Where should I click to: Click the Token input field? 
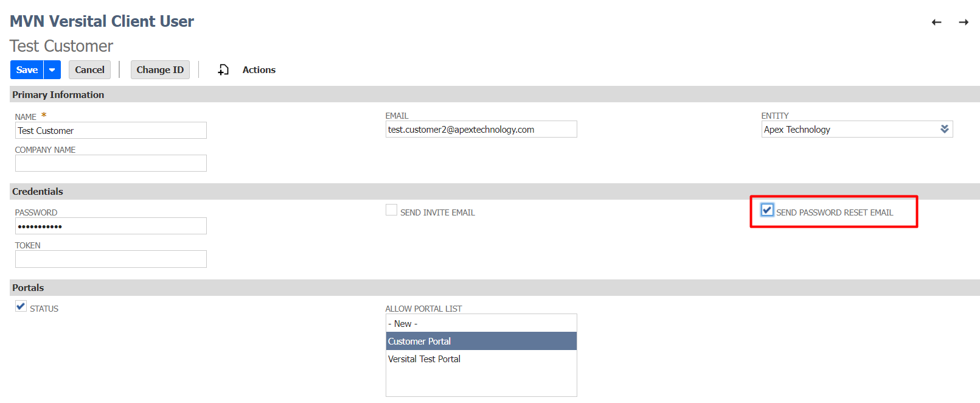111,259
